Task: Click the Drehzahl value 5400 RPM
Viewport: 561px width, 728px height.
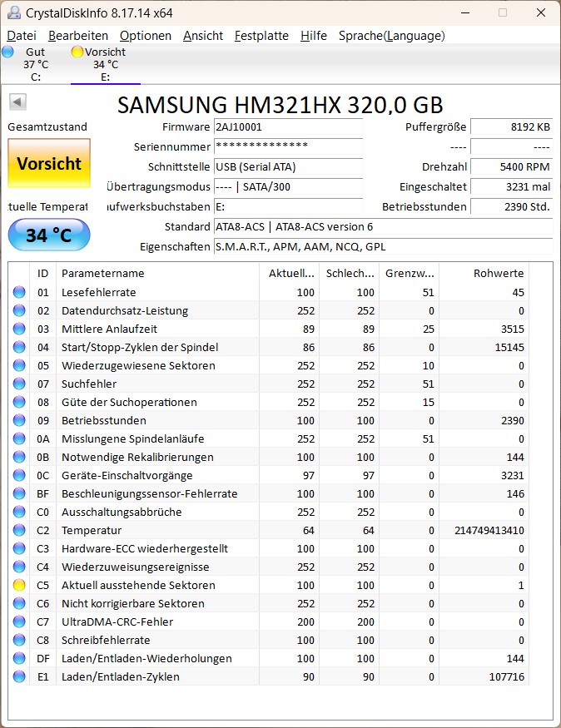Action: click(511, 166)
